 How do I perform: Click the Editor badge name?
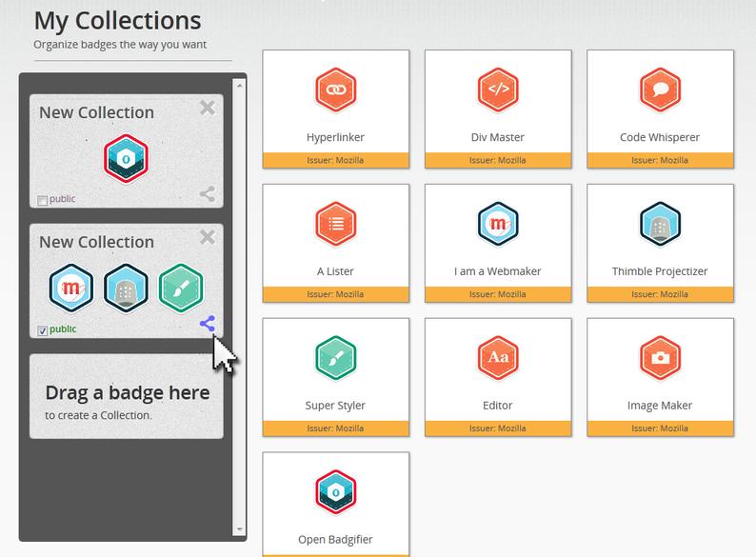pyautogui.click(x=498, y=406)
